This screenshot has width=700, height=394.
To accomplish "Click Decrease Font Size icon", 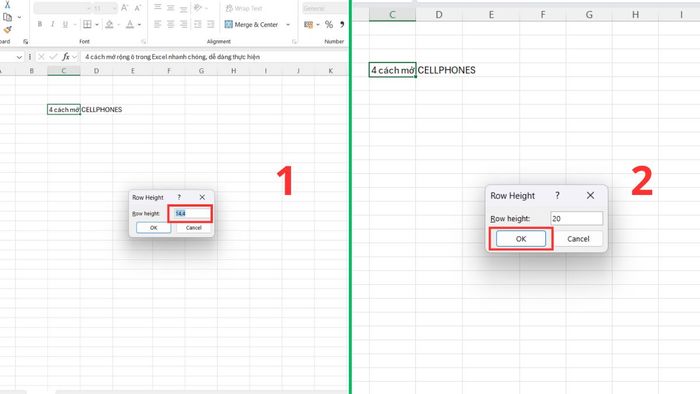I will [138, 8].
